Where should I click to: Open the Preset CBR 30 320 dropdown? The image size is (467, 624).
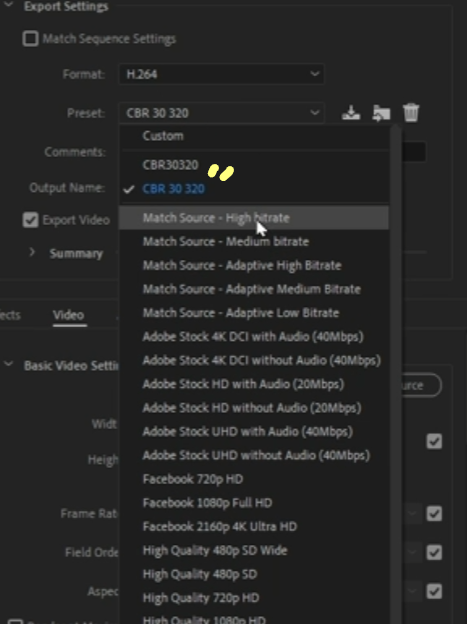(x=221, y=113)
